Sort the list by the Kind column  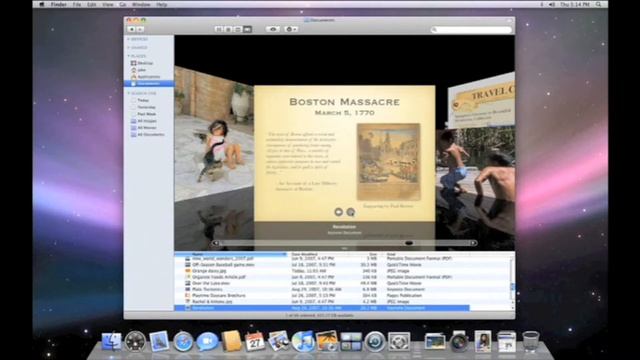(427, 254)
